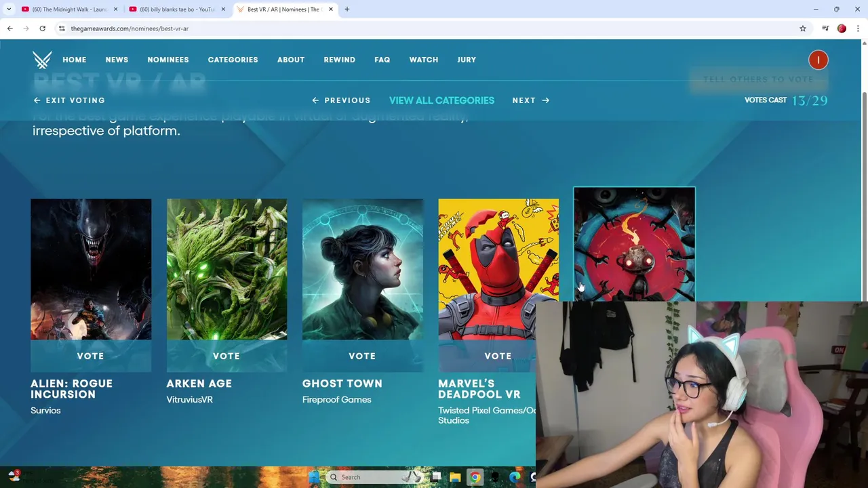Click the VOTES CAST counter
This screenshot has height=488, width=868.
point(786,100)
